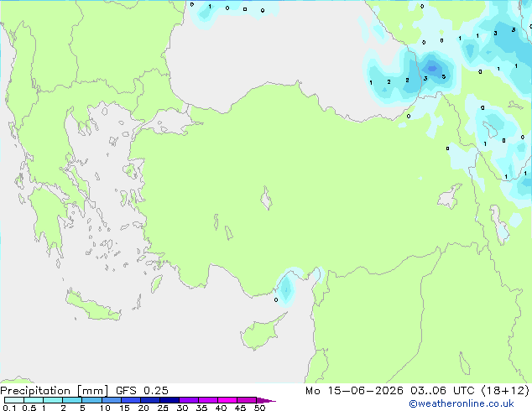532x411 pixels.
Task: Click the precipitation patch off Turkey's southern coast
Action: tap(287, 288)
